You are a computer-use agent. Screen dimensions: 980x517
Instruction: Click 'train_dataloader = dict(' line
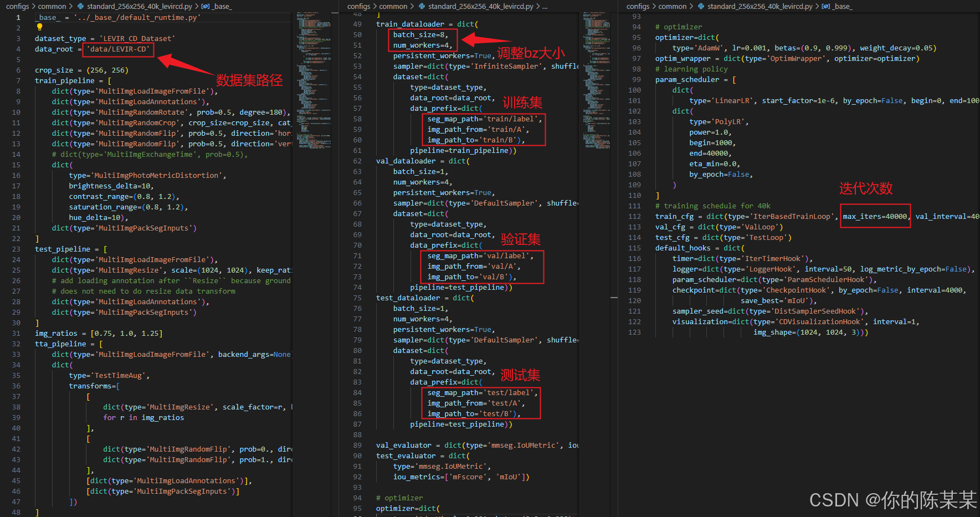427,24
